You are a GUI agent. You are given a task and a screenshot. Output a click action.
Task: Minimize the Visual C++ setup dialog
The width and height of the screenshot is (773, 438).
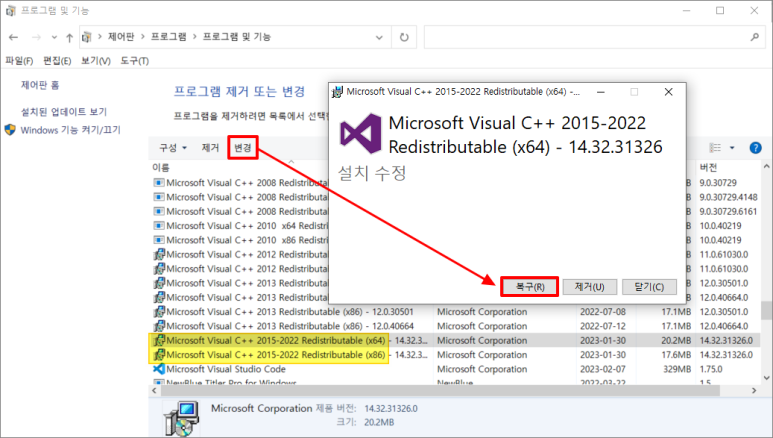coord(601,92)
